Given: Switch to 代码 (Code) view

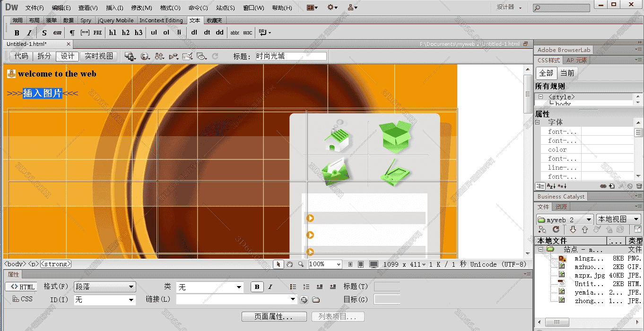Looking at the screenshot, I should (21, 56).
